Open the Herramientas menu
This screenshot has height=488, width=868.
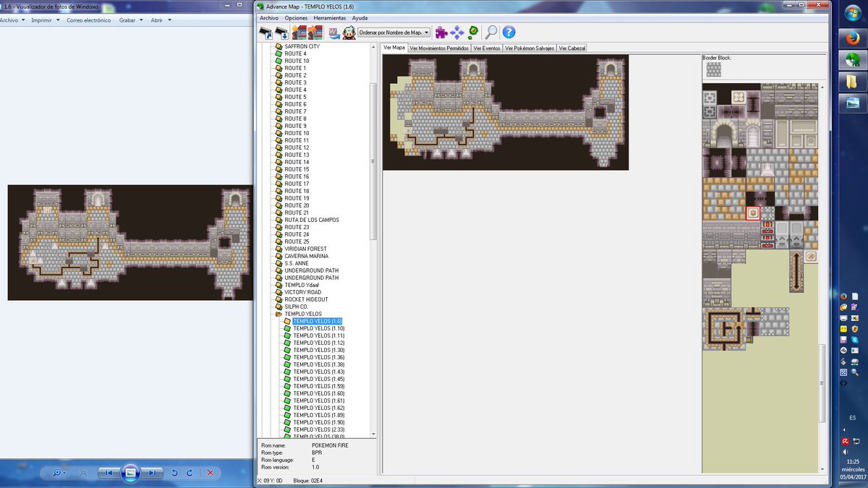point(329,17)
